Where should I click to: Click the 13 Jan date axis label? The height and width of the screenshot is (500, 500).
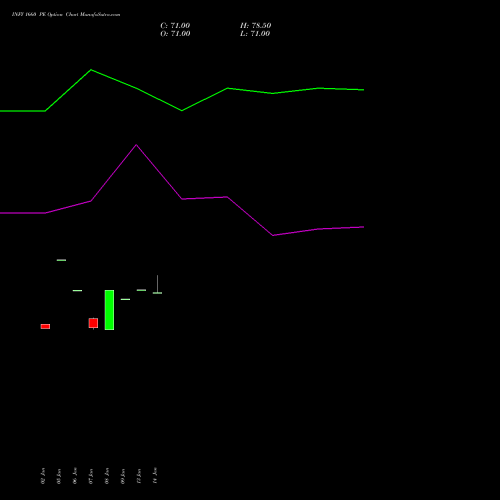(139, 476)
